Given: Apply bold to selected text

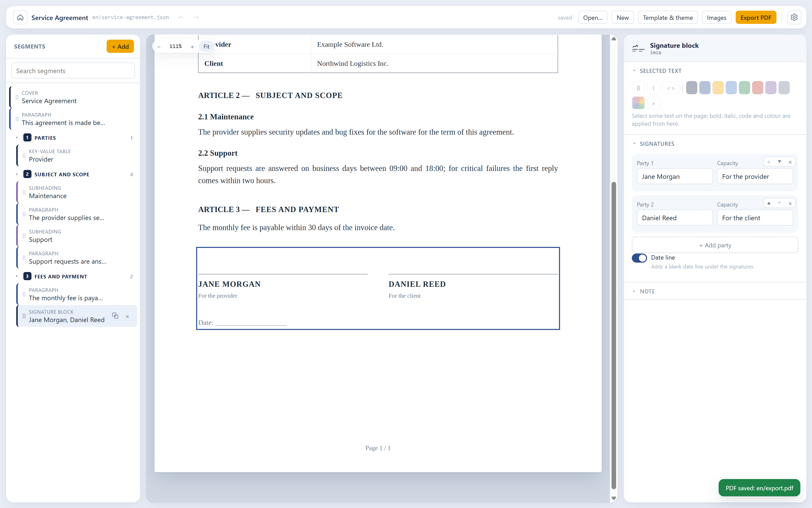Looking at the screenshot, I should coord(638,88).
